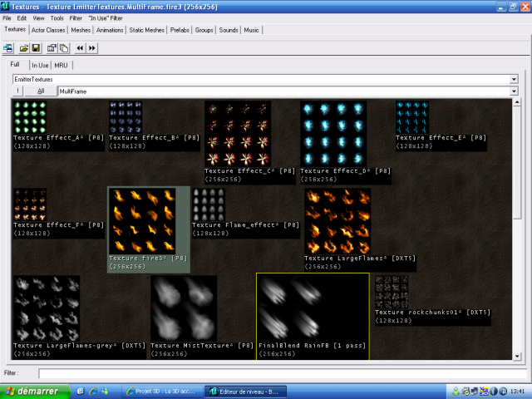The image size is (532, 399).
Task: Select the fire3 texture thumbnail
Action: coord(142,221)
